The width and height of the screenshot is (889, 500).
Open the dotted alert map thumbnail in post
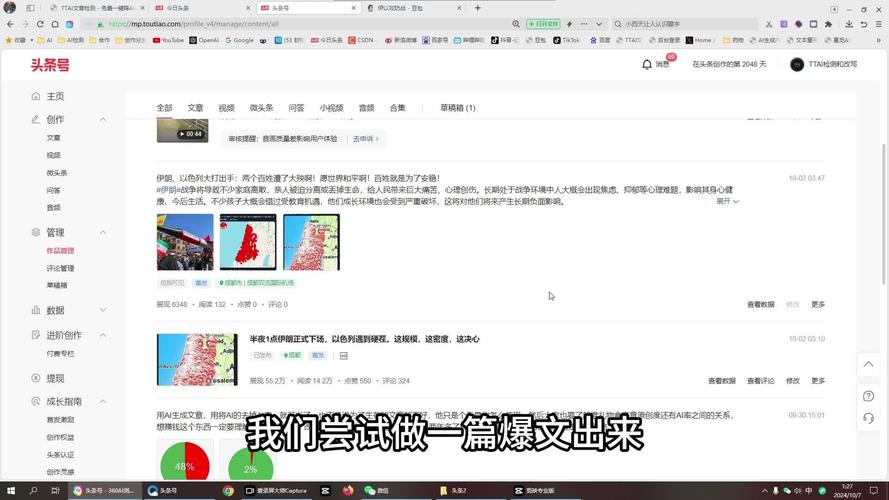pos(311,242)
